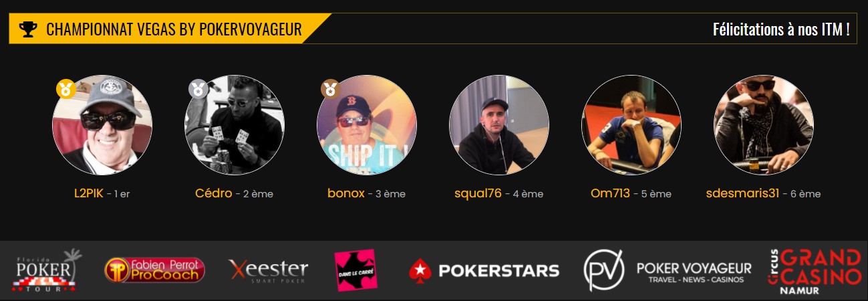Click sdesmaris31's avatar photo
This screenshot has height=301, width=868.
[x=764, y=125]
